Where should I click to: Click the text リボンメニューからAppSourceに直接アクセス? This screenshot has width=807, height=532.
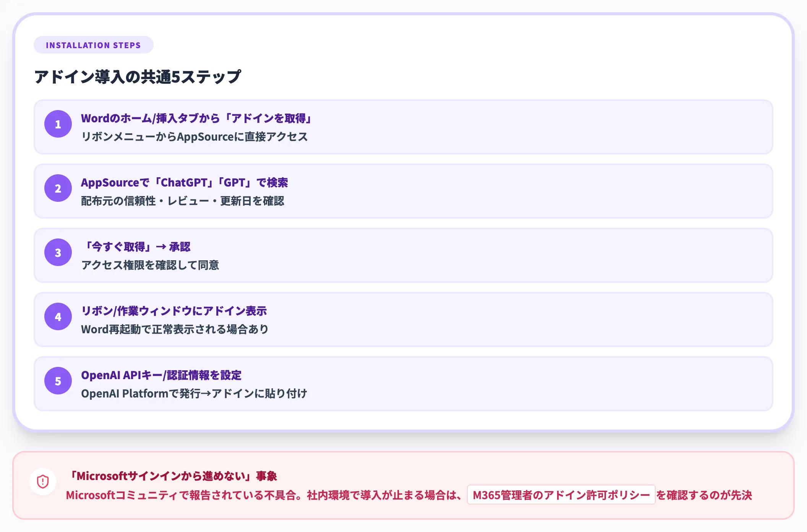click(x=194, y=136)
